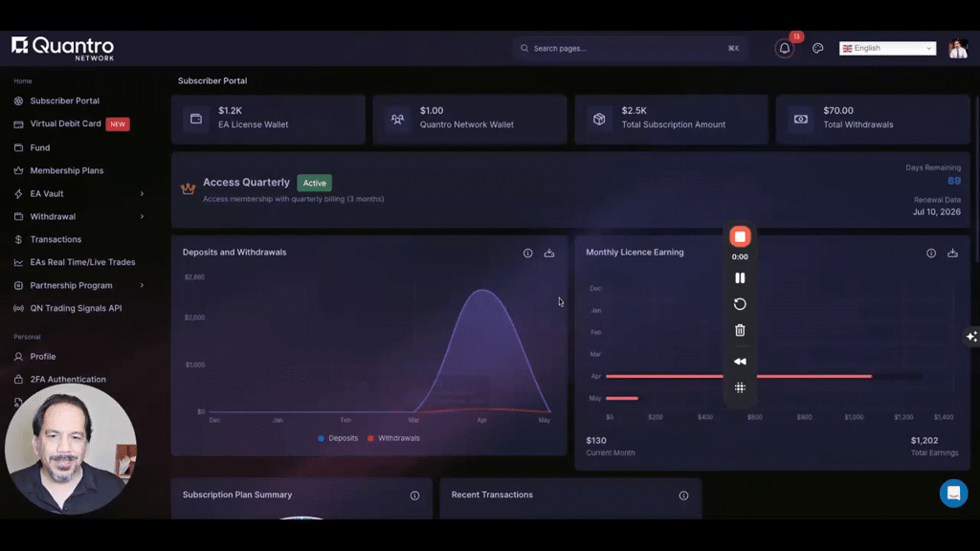This screenshot has width=980, height=551.
Task: Click the NEW badge on Virtual Debit Card
Action: click(x=118, y=124)
